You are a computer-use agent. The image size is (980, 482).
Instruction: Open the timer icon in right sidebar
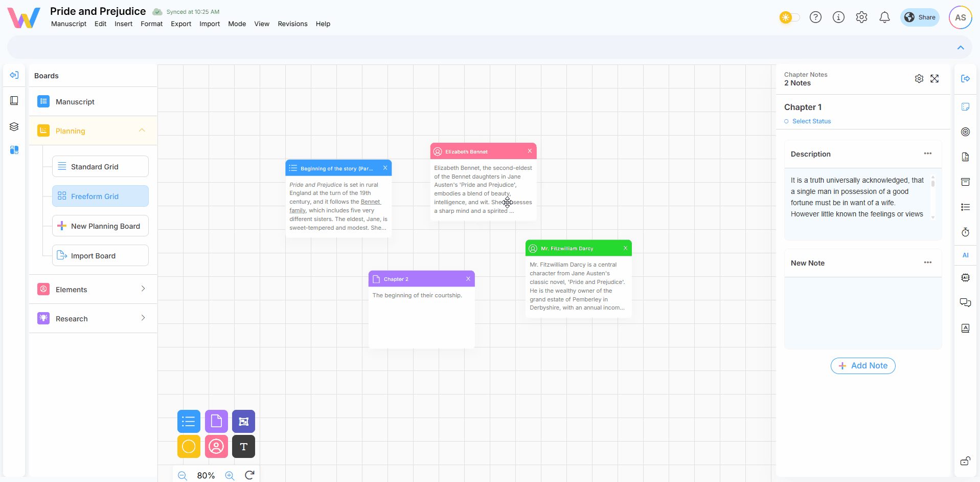(x=965, y=232)
